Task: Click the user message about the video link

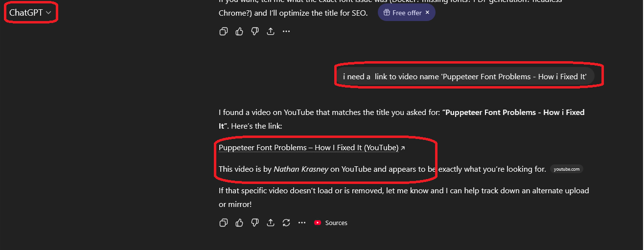Action: [x=464, y=76]
